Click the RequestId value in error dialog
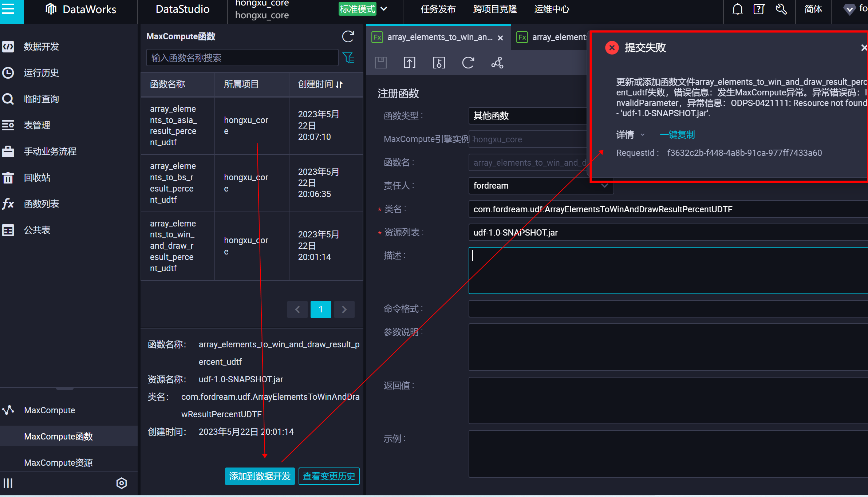Screen dimensions: 868x497 (x=745, y=153)
